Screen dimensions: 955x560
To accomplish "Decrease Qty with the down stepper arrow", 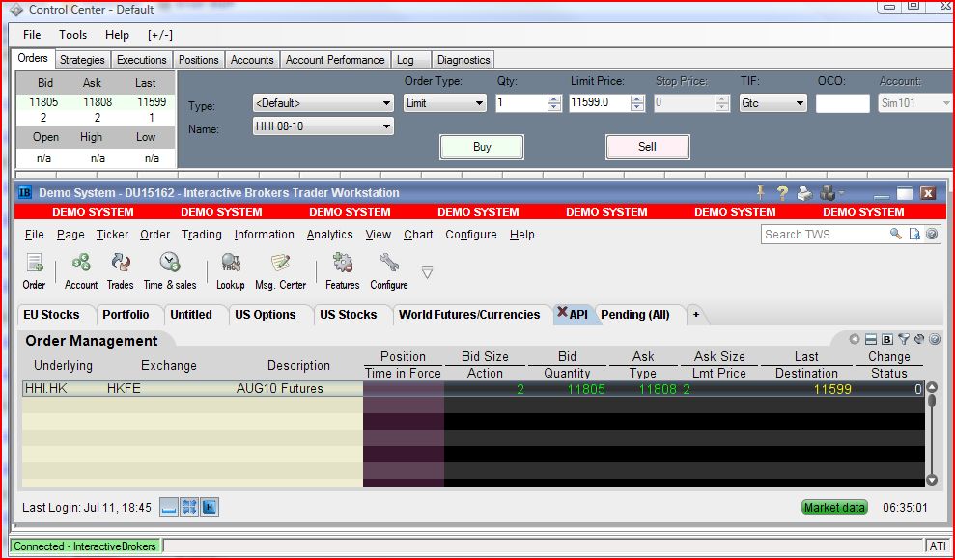I will [553, 107].
